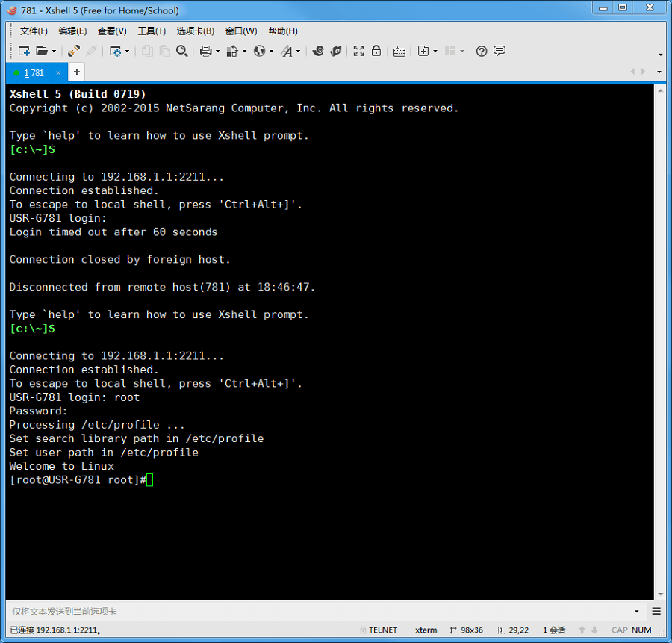The width and height of the screenshot is (672, 643).
Task: Expand the layout icon dropdown arrow
Action: point(462,52)
